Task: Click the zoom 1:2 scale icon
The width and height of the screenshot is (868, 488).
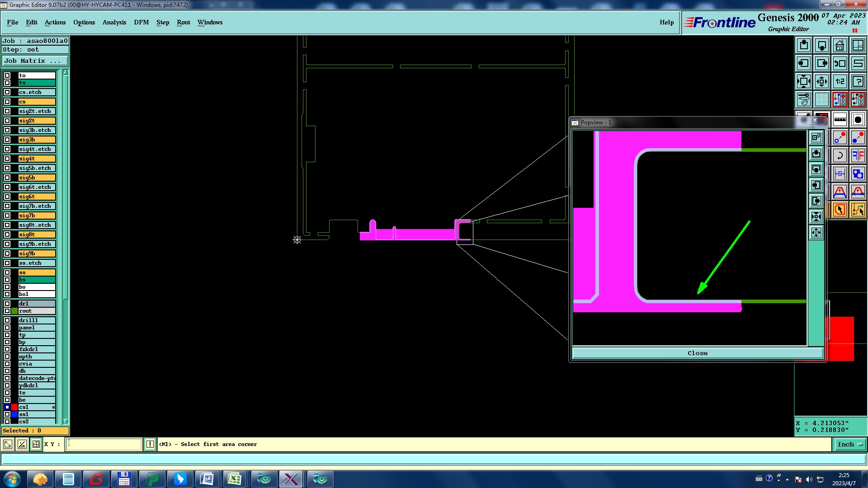Action: [840, 81]
